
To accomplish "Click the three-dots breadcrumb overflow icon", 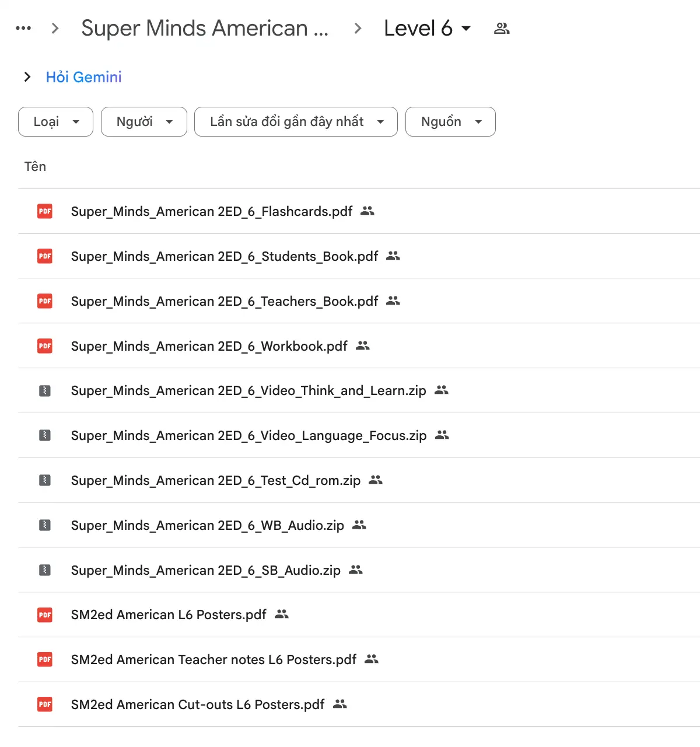I will (x=23, y=28).
